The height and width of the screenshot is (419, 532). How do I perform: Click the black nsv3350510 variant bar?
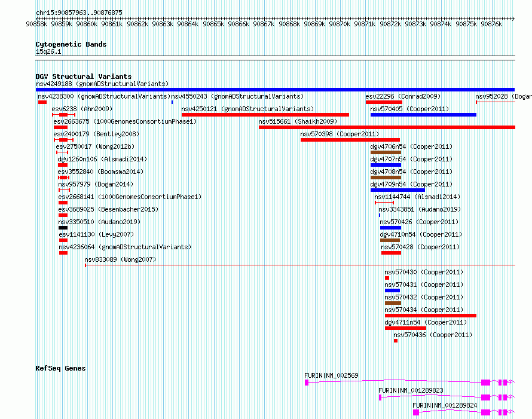[x=63, y=228]
